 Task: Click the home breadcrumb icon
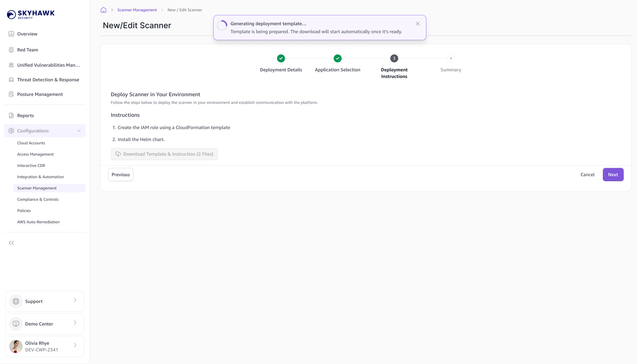point(104,10)
